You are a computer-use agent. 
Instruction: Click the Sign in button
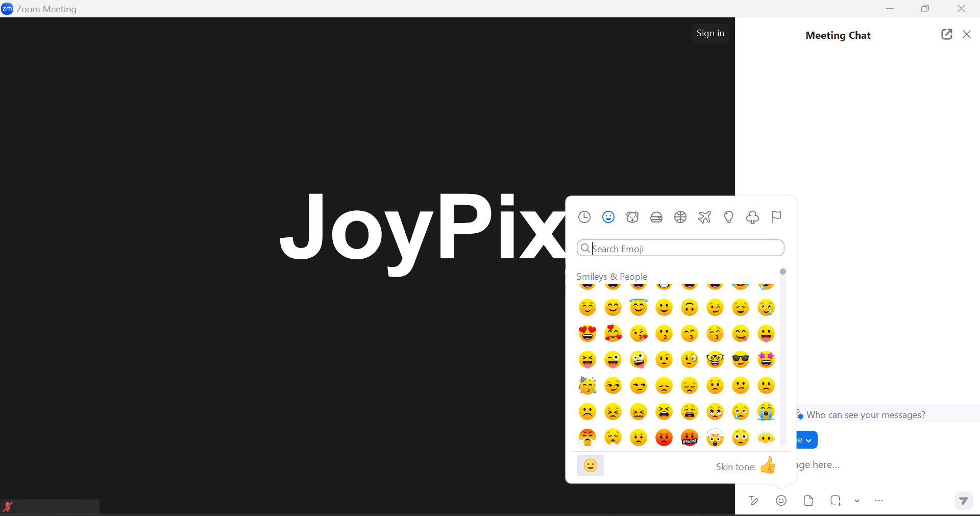pos(710,33)
